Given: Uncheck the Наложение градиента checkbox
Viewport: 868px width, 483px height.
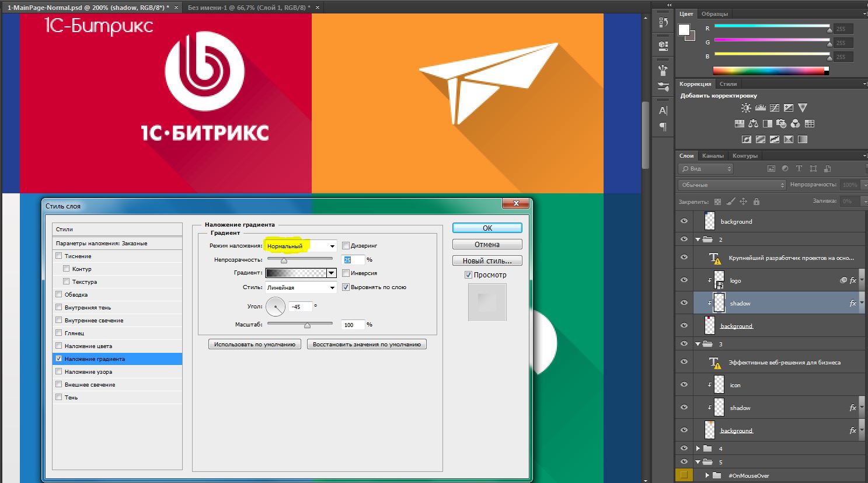Looking at the screenshot, I should pyautogui.click(x=58, y=359).
